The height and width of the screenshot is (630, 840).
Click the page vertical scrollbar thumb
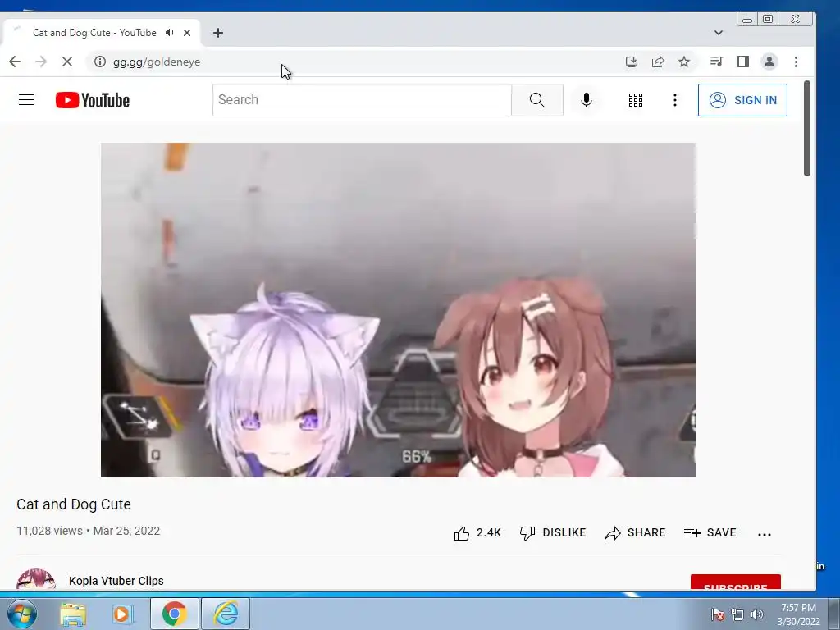pyautogui.click(x=807, y=127)
